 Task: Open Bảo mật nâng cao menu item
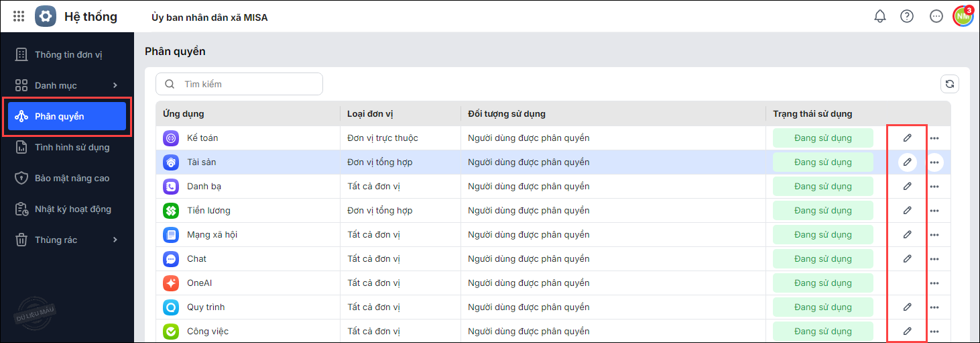[72, 178]
